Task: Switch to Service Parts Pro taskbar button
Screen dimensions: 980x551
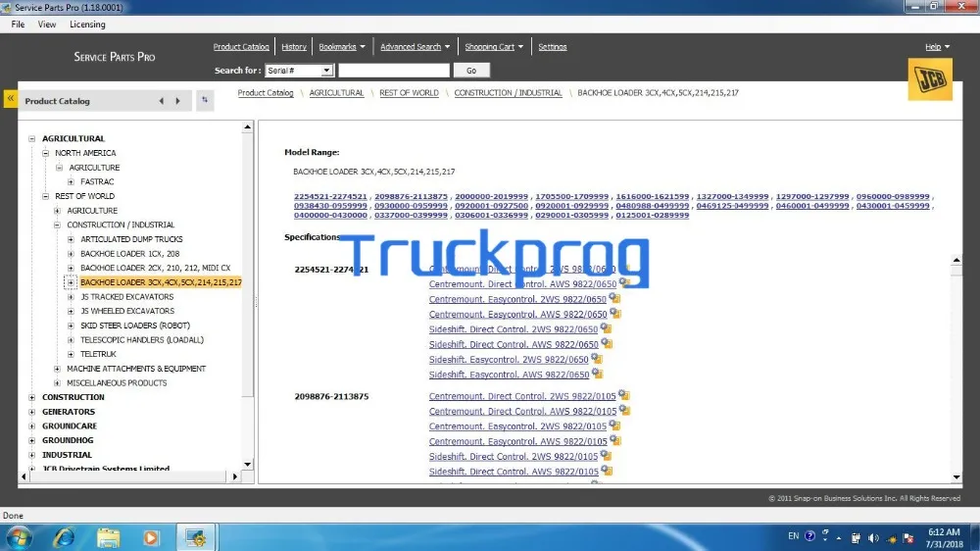Action: coord(196,538)
